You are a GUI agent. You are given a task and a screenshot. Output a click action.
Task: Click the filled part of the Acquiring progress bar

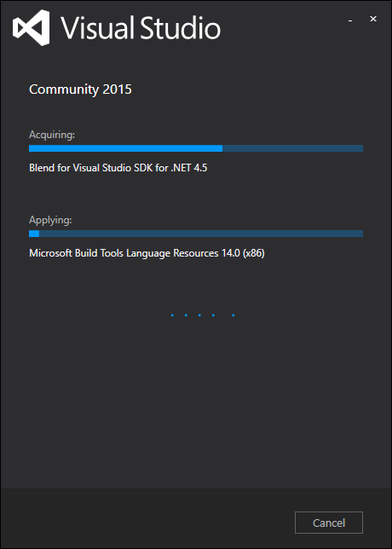pos(125,148)
